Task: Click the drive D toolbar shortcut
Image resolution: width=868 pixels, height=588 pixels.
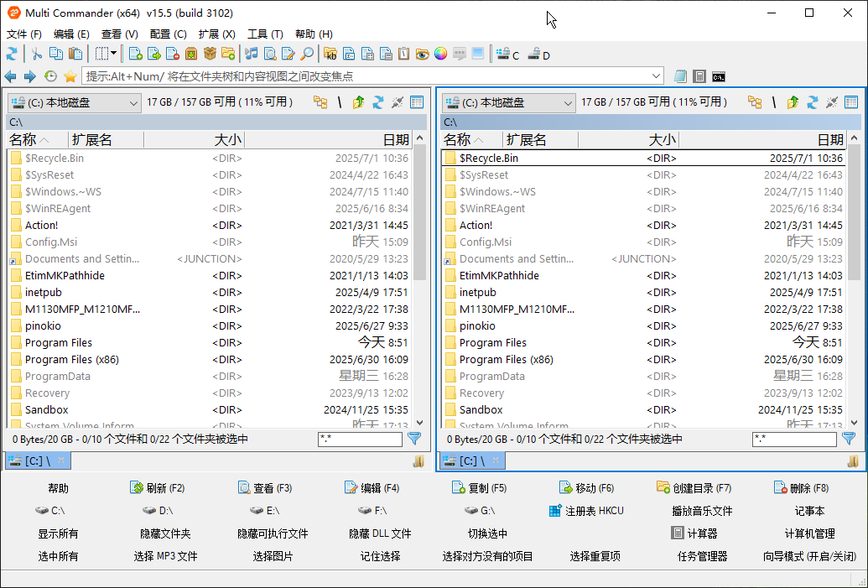Action: (x=538, y=55)
